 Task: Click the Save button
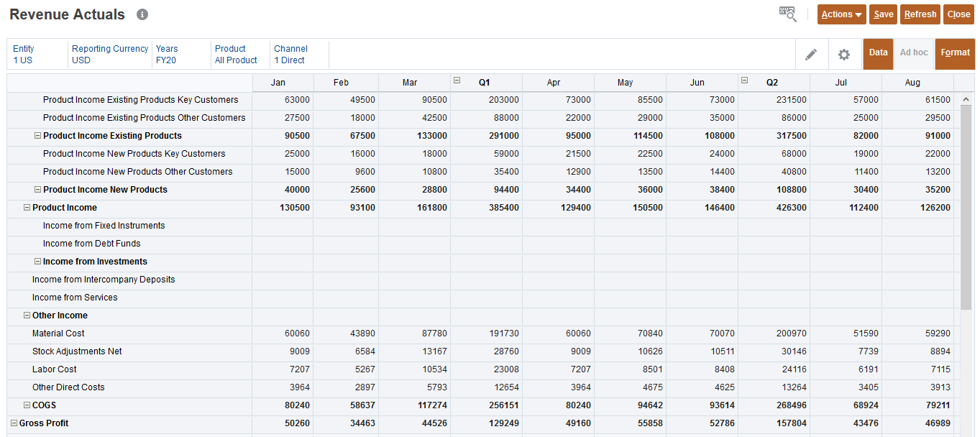[883, 14]
